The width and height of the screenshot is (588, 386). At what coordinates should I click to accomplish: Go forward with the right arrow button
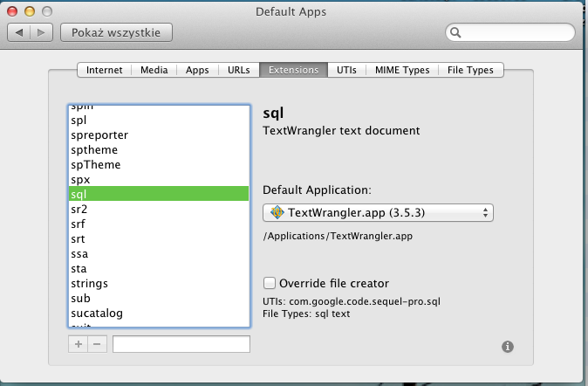click(x=42, y=32)
